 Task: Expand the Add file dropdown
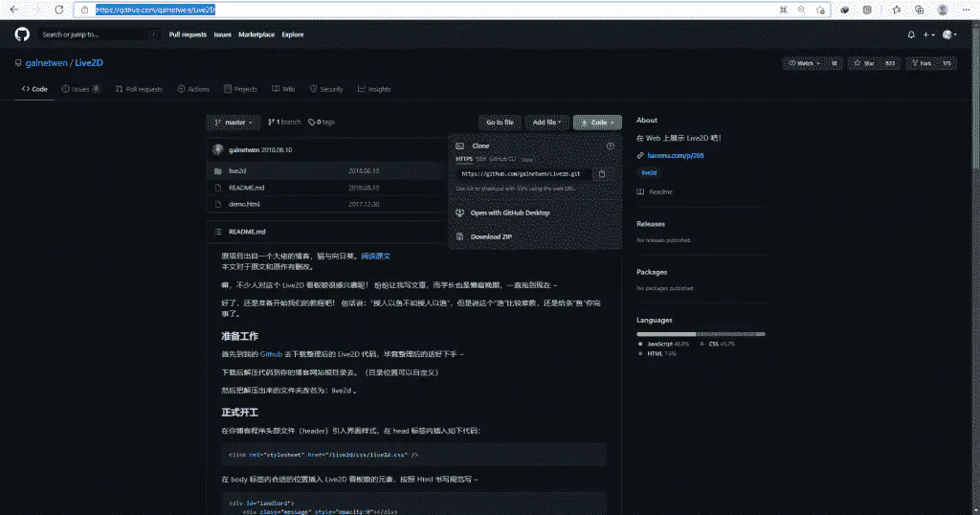tap(546, 123)
